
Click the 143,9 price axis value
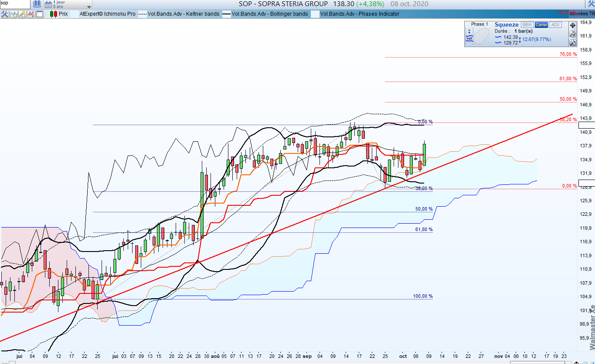coord(585,118)
